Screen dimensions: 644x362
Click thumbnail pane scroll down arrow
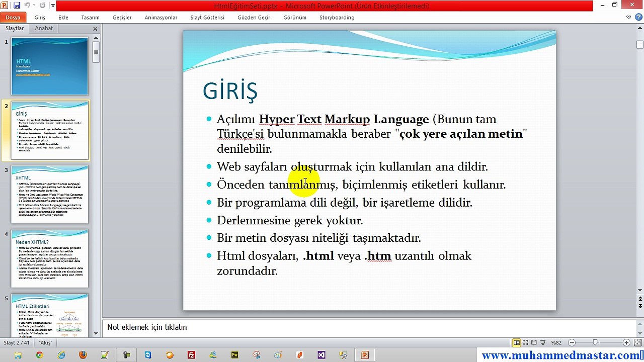96,333
